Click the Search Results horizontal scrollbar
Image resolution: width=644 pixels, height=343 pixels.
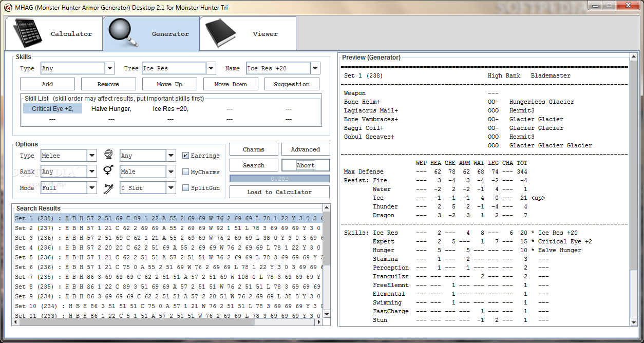tap(168, 322)
